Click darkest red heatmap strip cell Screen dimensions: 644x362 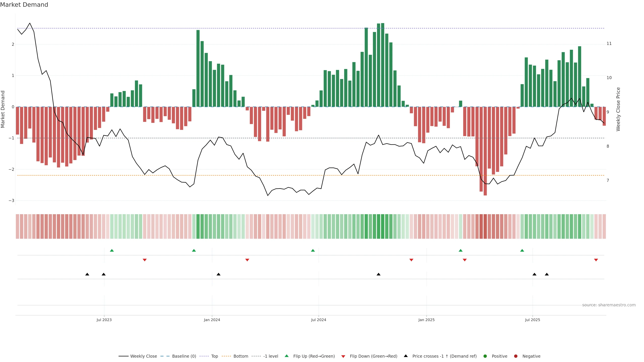click(485, 226)
